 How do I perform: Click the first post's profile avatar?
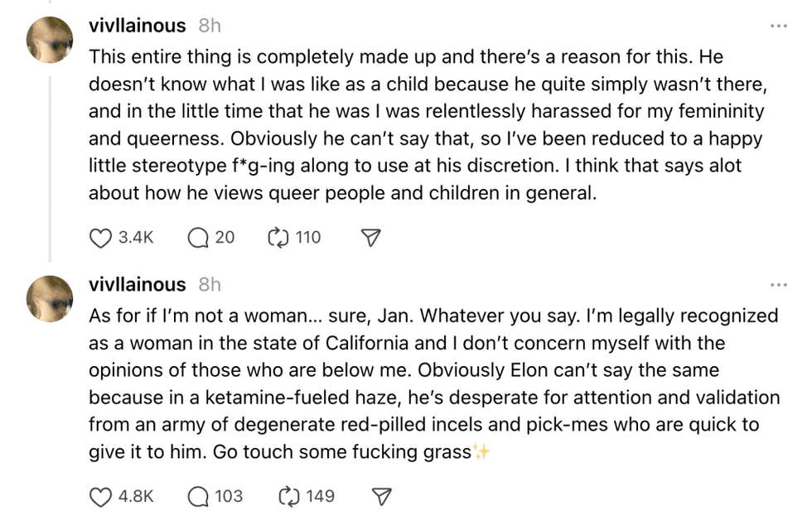click(50, 40)
